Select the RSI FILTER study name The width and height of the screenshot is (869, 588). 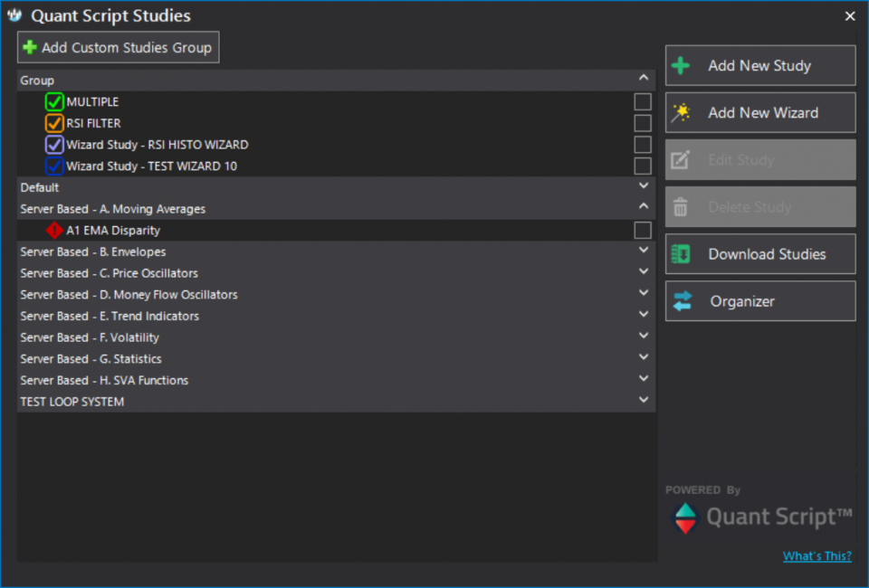(93, 123)
